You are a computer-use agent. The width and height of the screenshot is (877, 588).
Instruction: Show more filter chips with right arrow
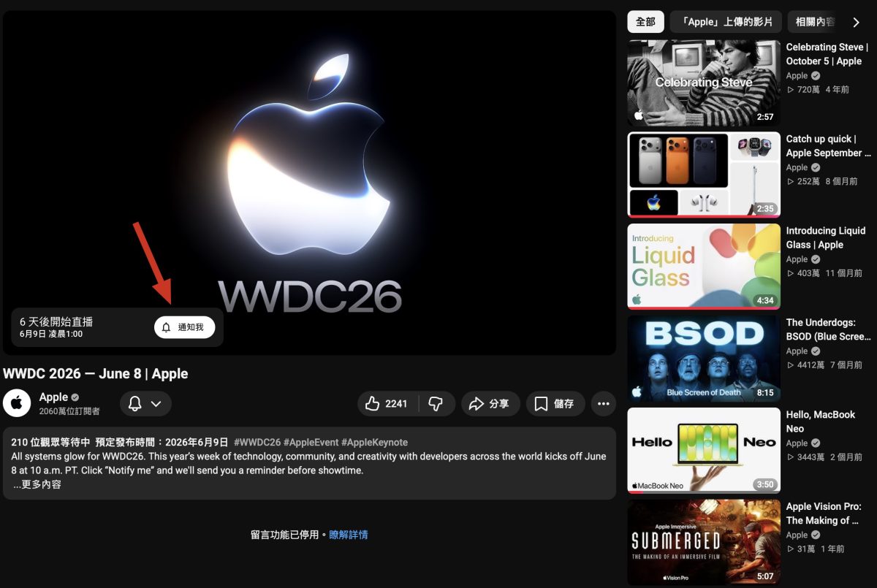(x=857, y=22)
